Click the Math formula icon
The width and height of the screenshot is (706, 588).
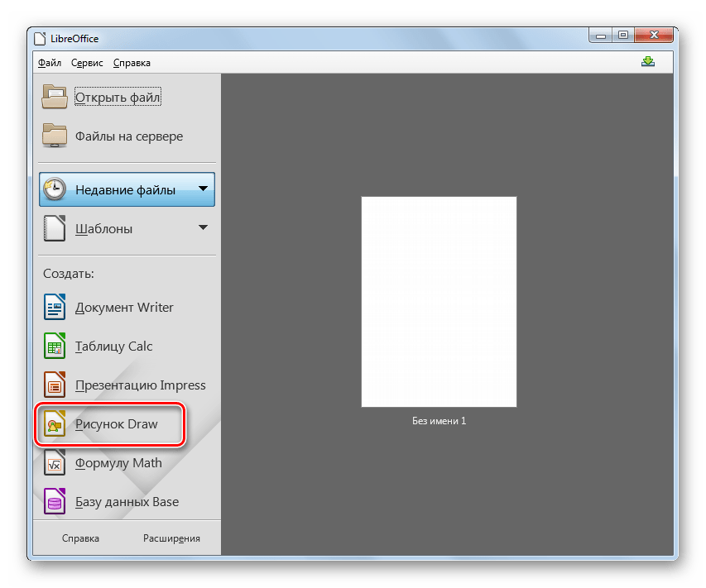coord(55,462)
